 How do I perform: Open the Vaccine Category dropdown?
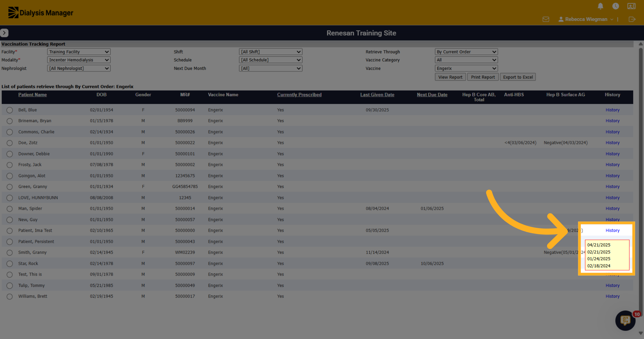466,60
